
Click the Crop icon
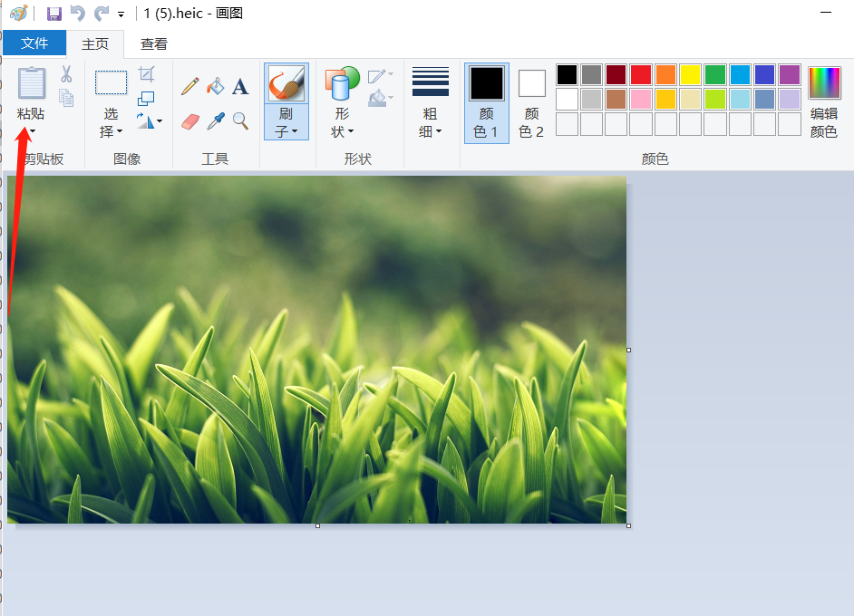[146, 74]
